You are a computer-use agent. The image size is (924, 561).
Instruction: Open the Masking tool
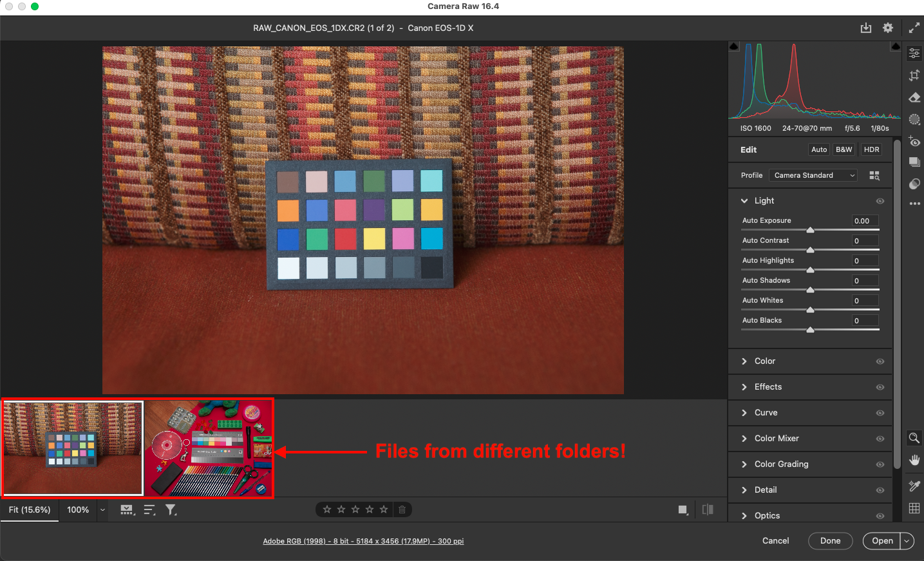[914, 119]
